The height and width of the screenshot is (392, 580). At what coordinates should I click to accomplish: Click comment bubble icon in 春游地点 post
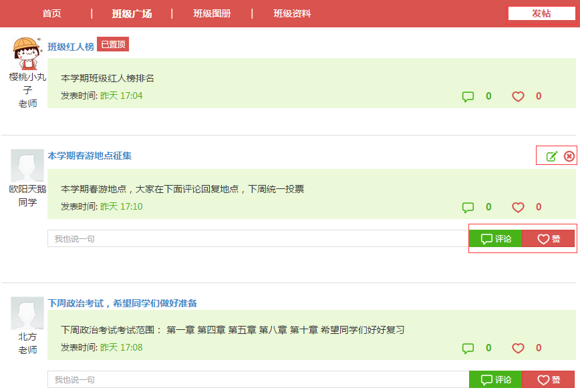(x=468, y=207)
